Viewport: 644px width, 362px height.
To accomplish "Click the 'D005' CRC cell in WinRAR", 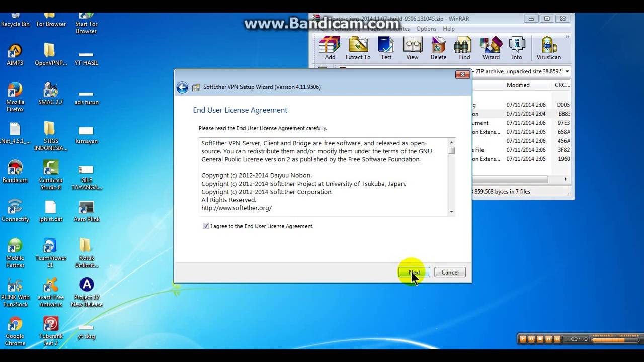I will 563,105.
